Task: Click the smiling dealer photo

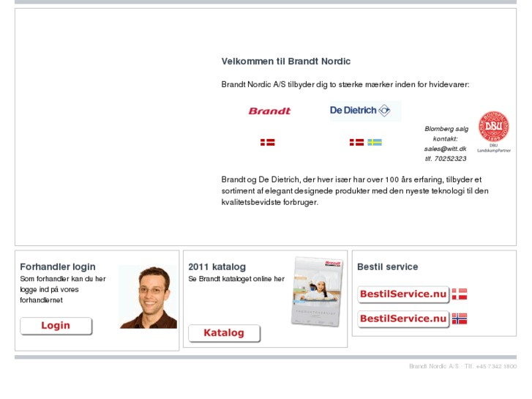Action: [148, 297]
